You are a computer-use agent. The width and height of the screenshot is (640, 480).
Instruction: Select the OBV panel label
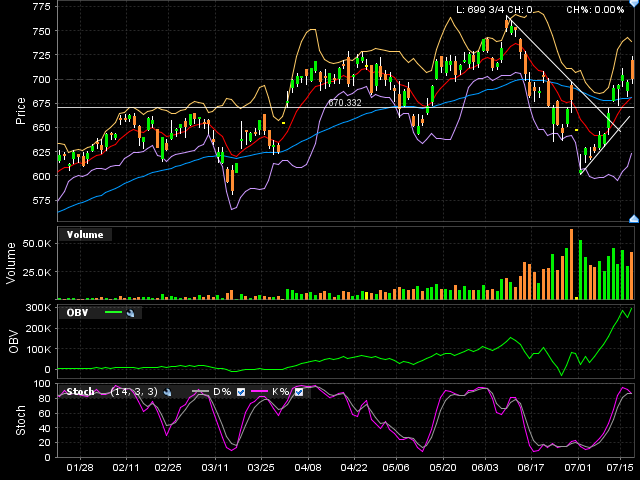click(x=77, y=313)
